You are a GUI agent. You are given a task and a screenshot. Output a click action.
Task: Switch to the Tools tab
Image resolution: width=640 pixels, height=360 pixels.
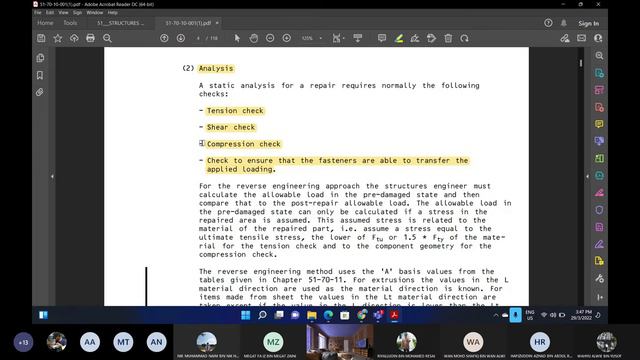[70, 23]
